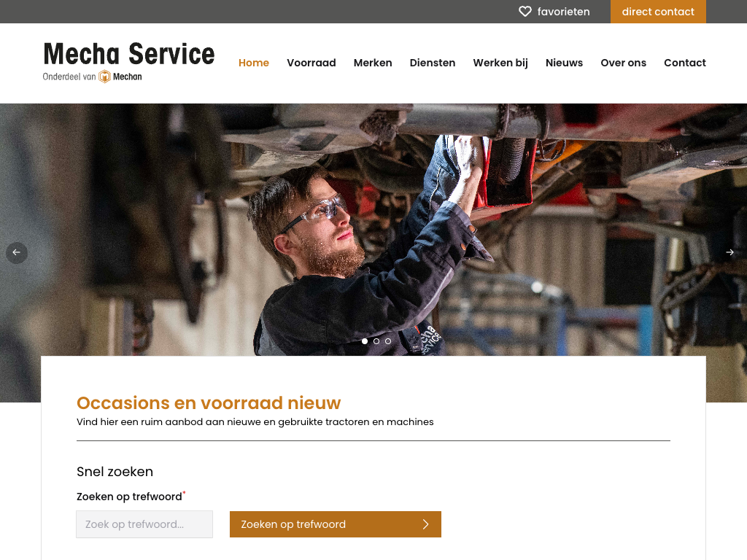Open the Voorraad menu
The width and height of the screenshot is (747, 560).
tap(311, 63)
